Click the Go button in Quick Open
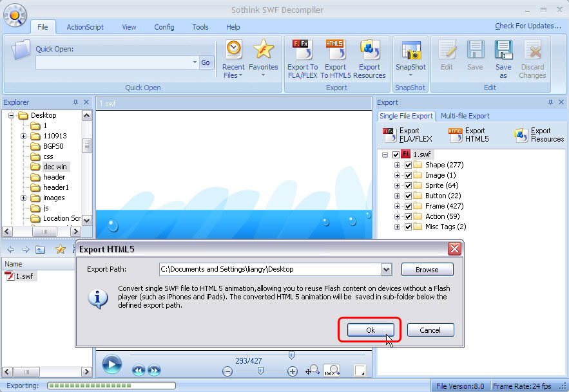The width and height of the screenshot is (569, 392). [x=206, y=62]
